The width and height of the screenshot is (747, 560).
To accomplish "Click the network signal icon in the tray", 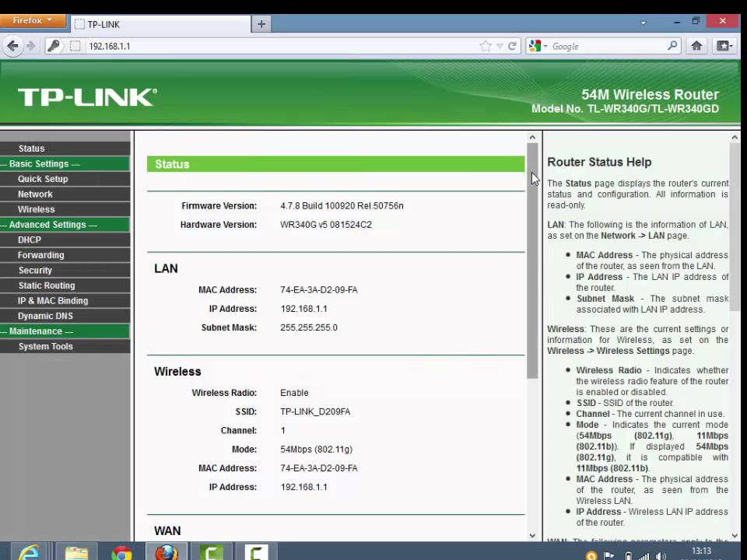I will click(644, 555).
